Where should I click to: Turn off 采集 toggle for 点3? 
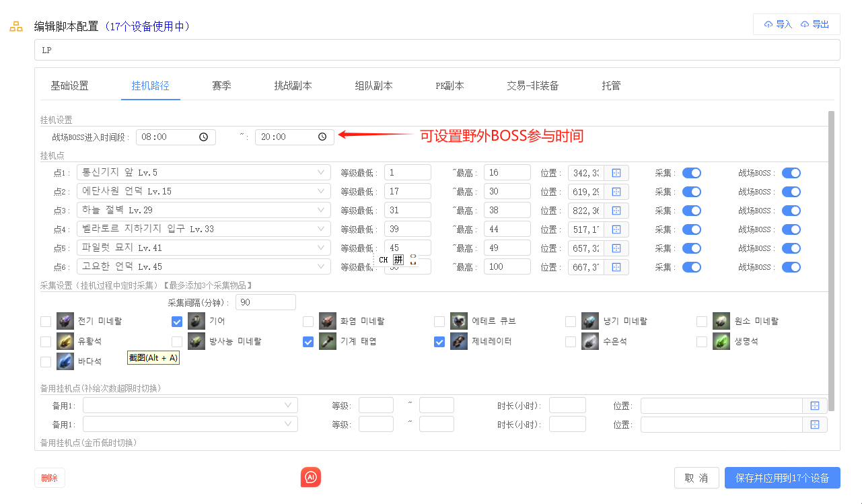pyautogui.click(x=691, y=211)
